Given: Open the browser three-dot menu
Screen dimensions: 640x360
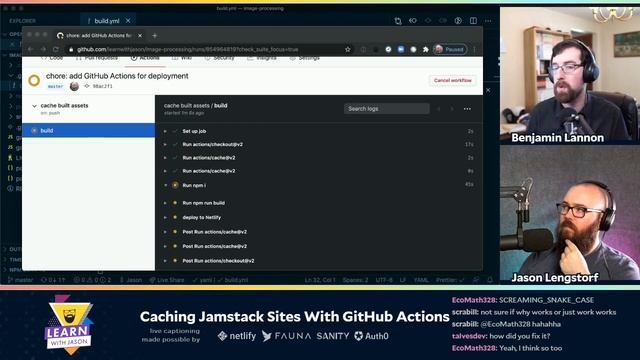Looking at the screenshot, I should (x=474, y=49).
